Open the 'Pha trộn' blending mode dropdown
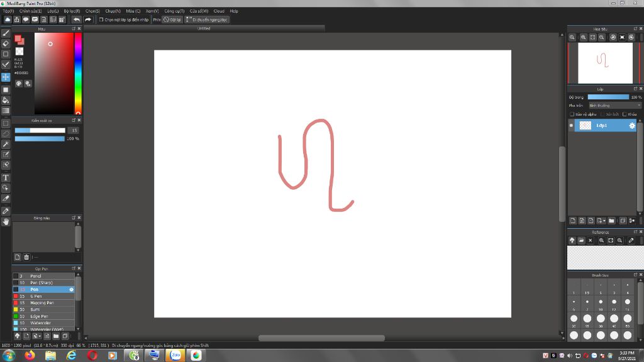 point(615,106)
